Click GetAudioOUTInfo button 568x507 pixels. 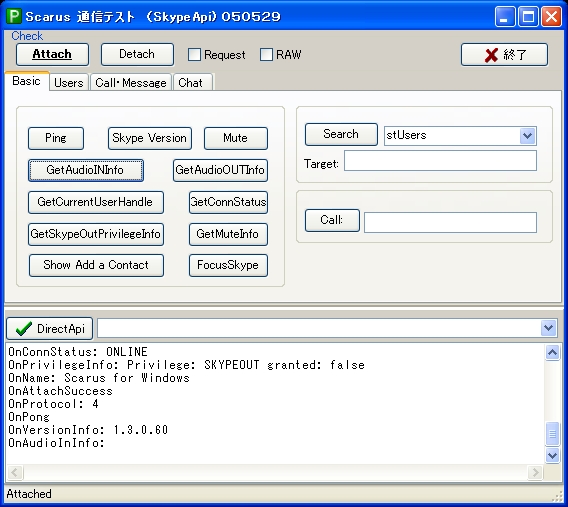[220, 170]
